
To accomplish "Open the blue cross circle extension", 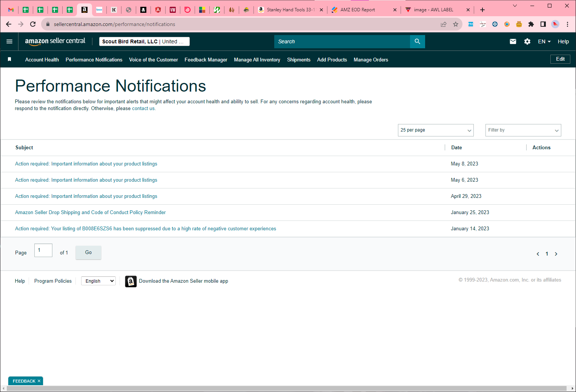I will click(495, 24).
